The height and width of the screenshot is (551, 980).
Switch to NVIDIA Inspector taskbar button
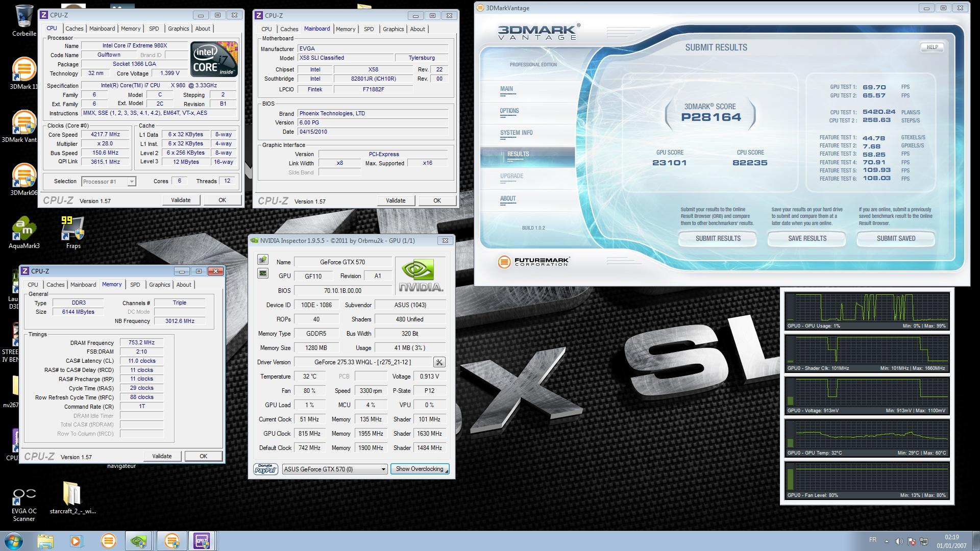[x=139, y=541]
